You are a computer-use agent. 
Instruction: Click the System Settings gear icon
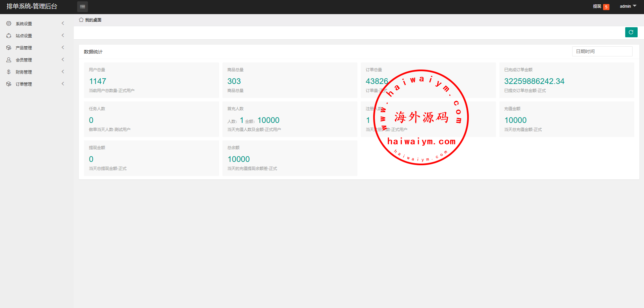point(9,24)
